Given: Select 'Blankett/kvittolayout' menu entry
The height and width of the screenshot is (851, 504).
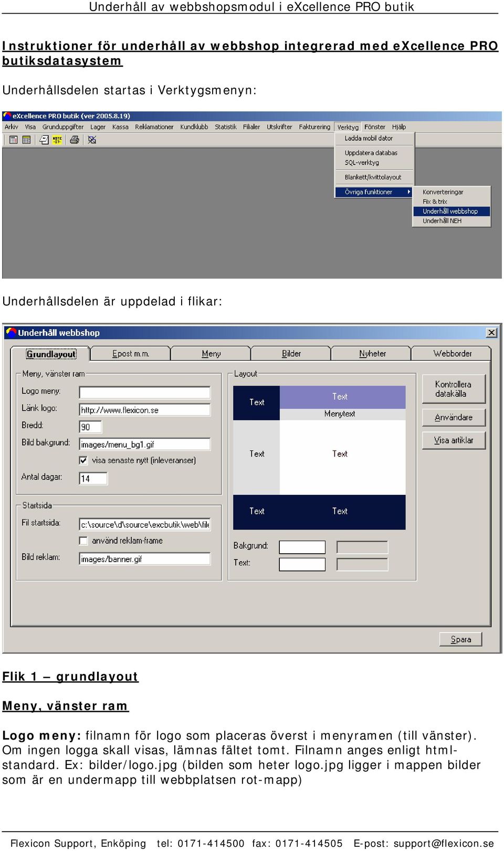Looking at the screenshot, I should [x=375, y=177].
